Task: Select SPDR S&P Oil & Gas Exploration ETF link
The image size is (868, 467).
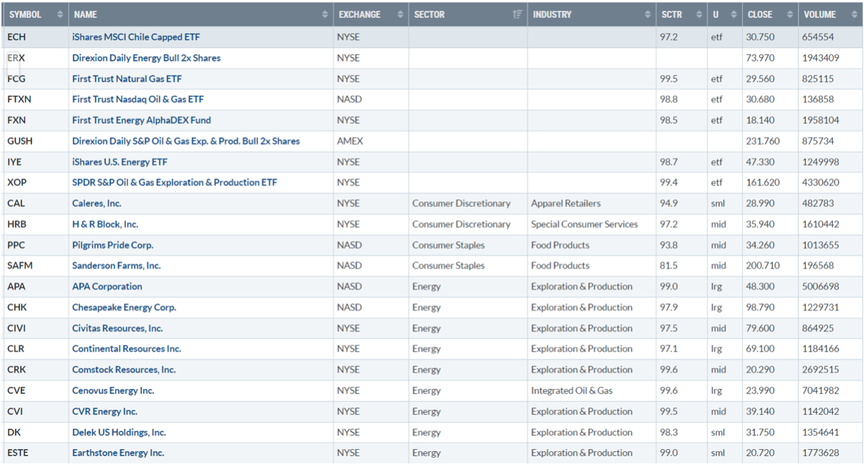Action: [x=174, y=183]
